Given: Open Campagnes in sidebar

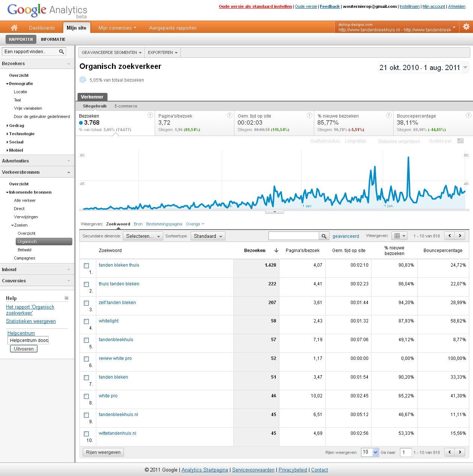Looking at the screenshot, I should (x=25, y=258).
